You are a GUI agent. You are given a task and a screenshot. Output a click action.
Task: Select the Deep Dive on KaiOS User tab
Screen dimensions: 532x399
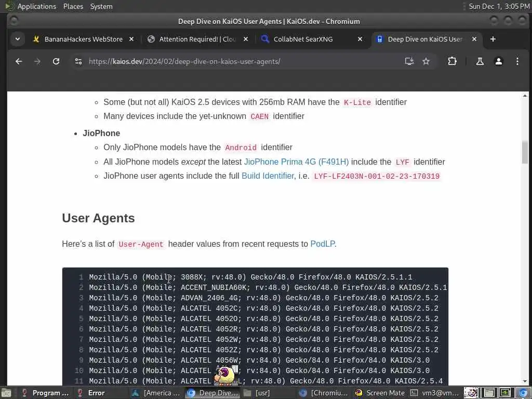pyautogui.click(x=424, y=39)
